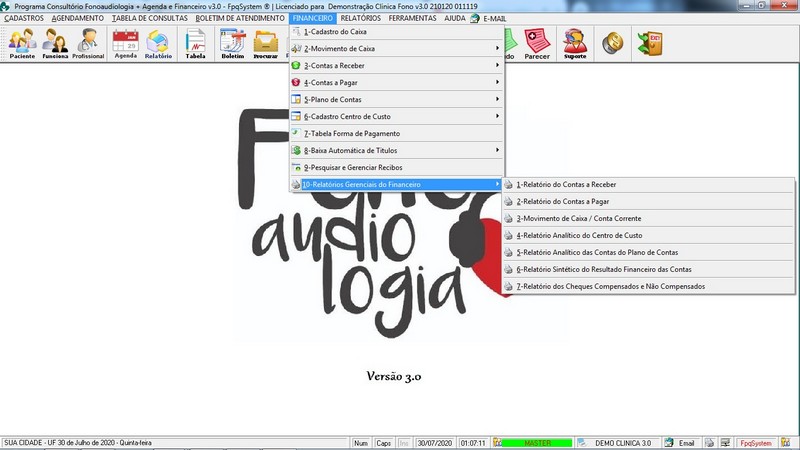
Task: Open the AGENDAMENTO menu
Action: [78, 18]
